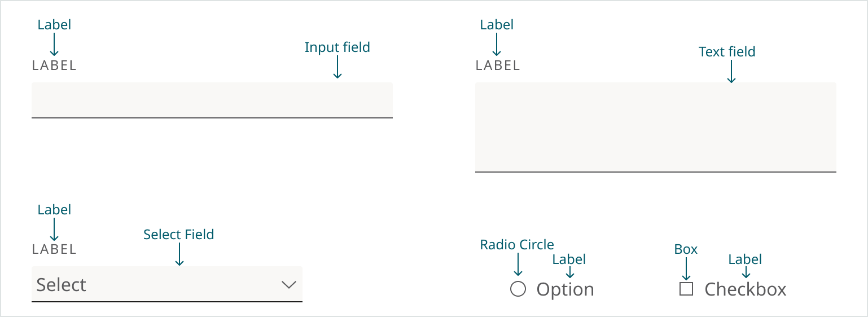Expand the Select dropdown chevron arrow
The height and width of the screenshot is (317, 868).
coord(288,285)
